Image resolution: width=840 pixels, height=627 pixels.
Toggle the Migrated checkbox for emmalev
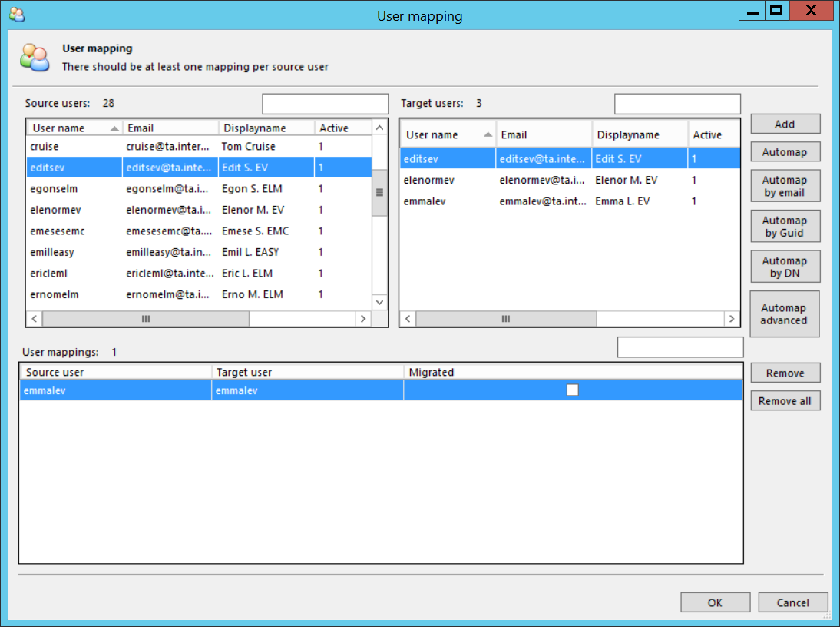click(572, 390)
